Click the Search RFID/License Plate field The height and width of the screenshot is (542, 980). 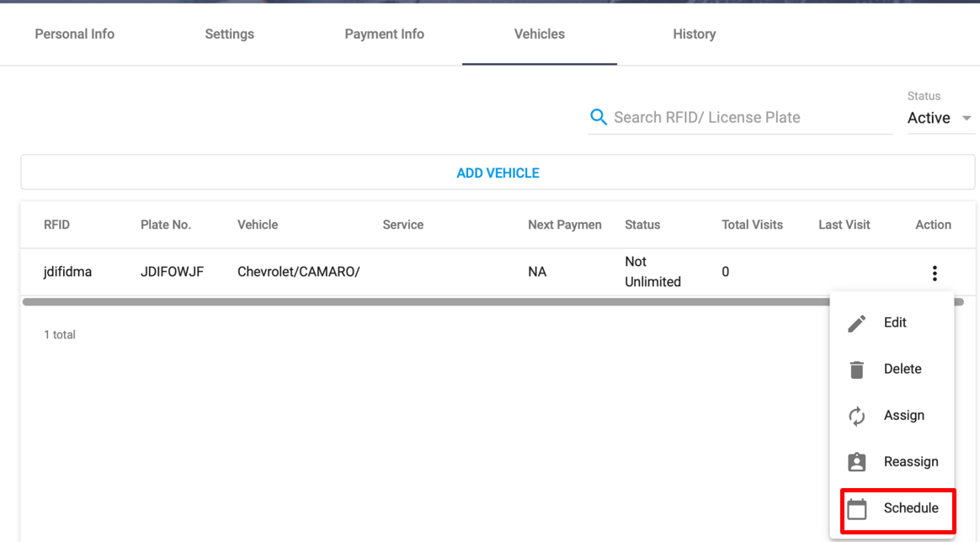[724, 117]
